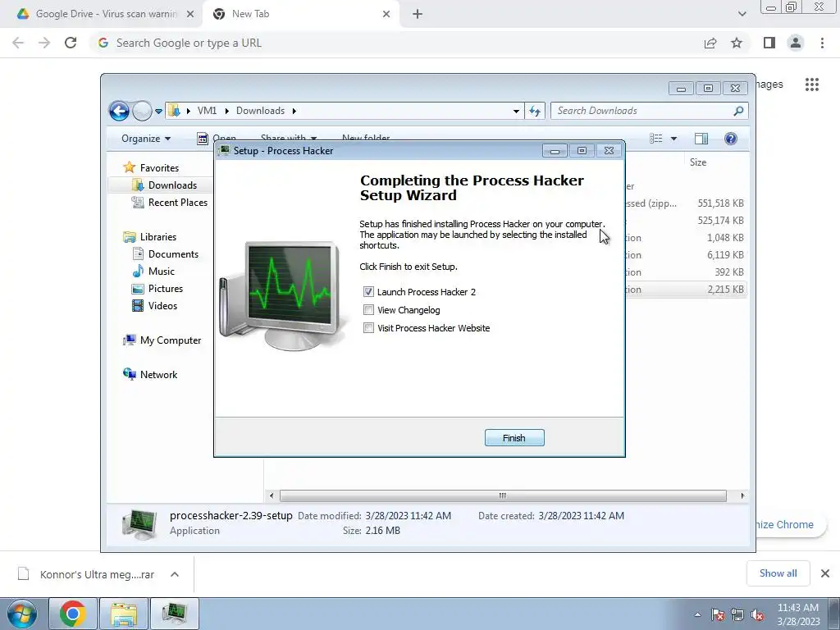This screenshot has width=840, height=630.
Task: Select file row sized 551,518 KB
Action: click(687, 203)
